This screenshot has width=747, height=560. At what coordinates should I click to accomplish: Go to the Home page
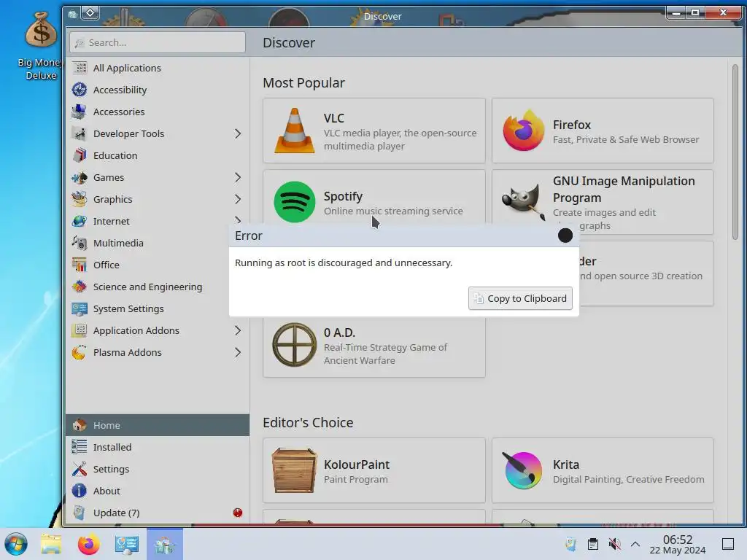click(158, 425)
